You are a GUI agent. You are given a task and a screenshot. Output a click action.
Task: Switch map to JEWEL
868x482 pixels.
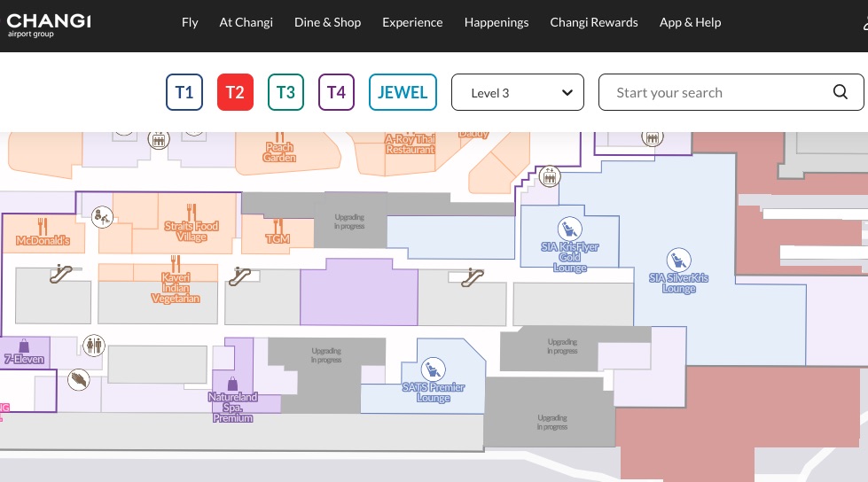(x=403, y=92)
